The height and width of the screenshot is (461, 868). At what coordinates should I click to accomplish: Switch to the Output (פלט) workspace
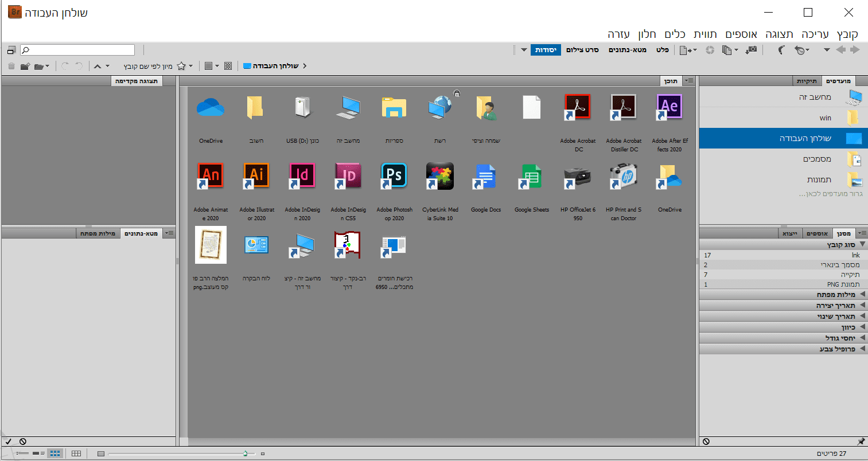tap(663, 50)
